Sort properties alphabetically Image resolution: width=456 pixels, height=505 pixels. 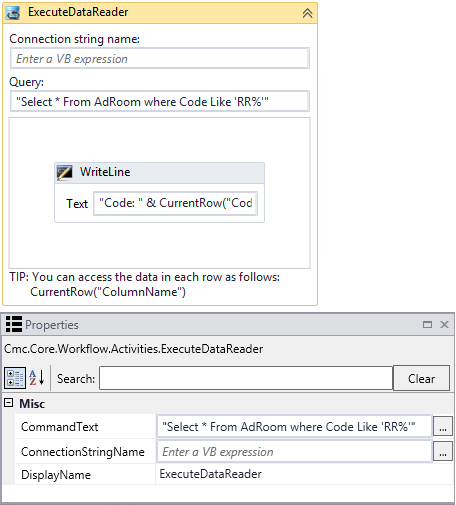(x=37, y=378)
